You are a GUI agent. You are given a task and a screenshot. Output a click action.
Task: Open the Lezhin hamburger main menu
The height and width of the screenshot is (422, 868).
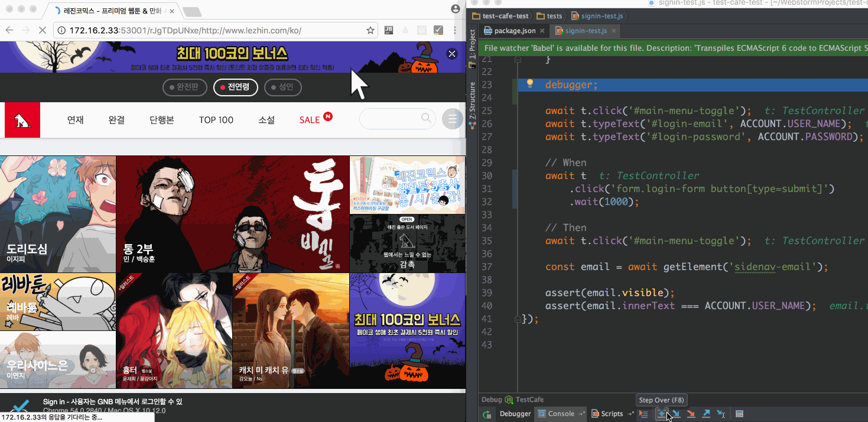point(453,119)
